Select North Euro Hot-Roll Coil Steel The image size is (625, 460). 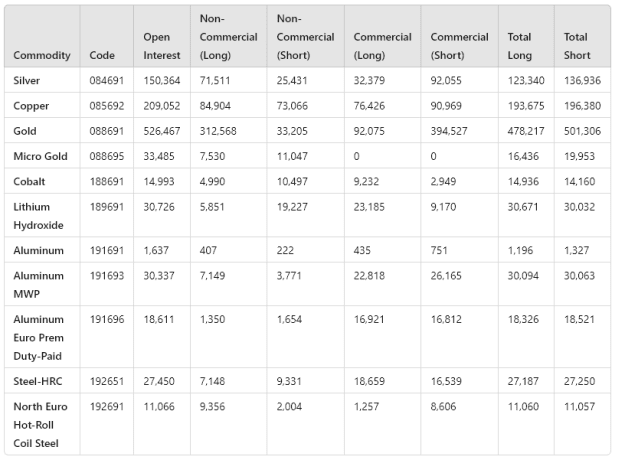pos(40,425)
